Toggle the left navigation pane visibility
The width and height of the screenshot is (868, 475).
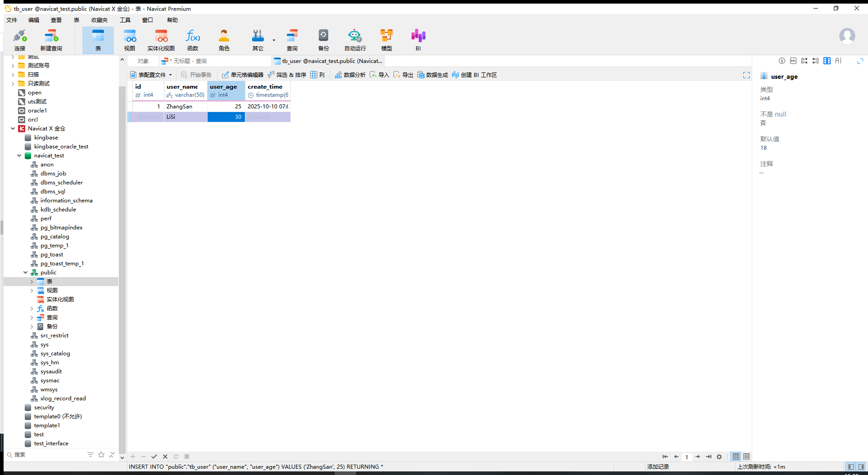tap(851, 467)
